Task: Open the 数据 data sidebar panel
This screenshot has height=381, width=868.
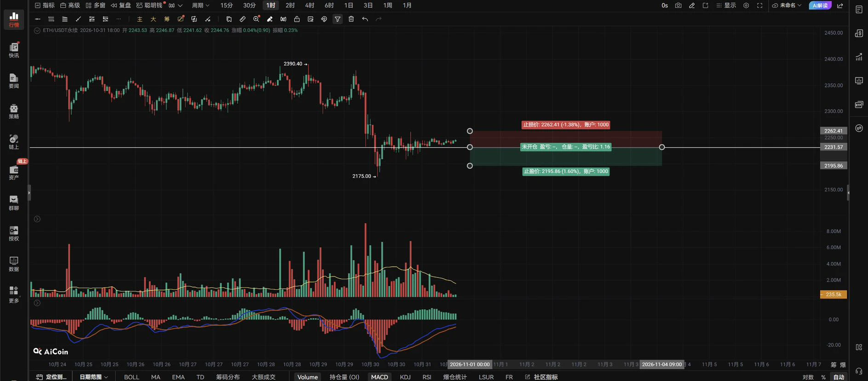Action: (14, 264)
